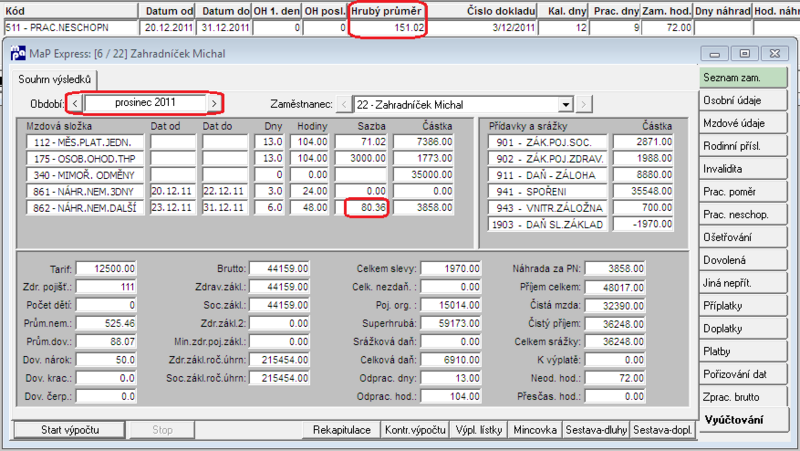Image resolution: width=800 pixels, height=451 pixels.
Task: Open Kontr.výpočtu report
Action: point(415,430)
